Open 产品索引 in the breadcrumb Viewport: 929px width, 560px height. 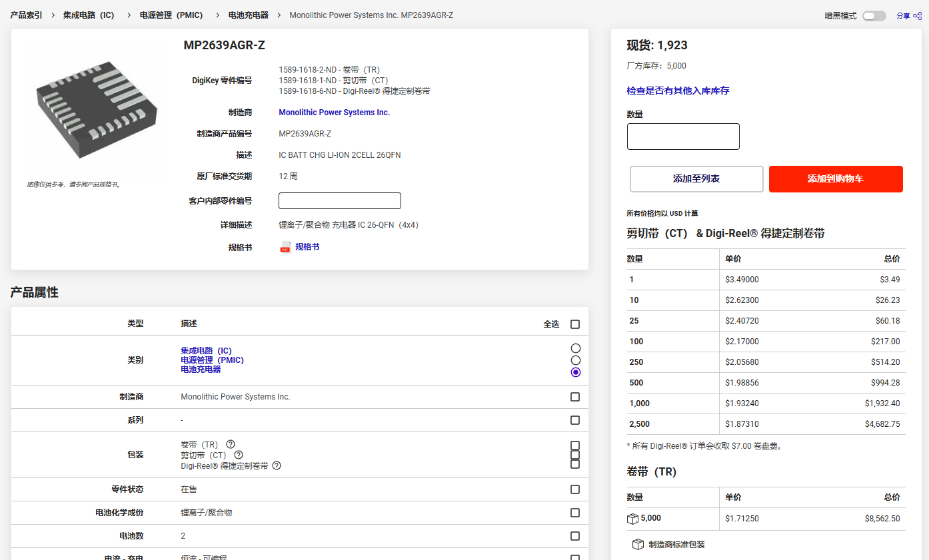26,15
